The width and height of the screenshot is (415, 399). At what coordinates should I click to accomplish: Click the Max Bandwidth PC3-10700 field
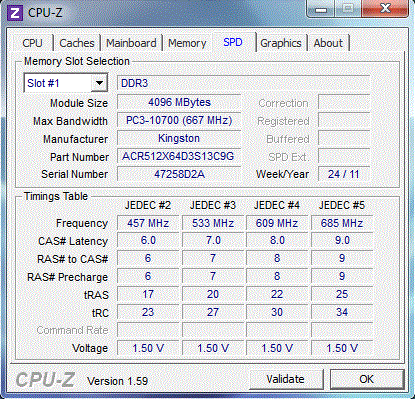click(179, 120)
